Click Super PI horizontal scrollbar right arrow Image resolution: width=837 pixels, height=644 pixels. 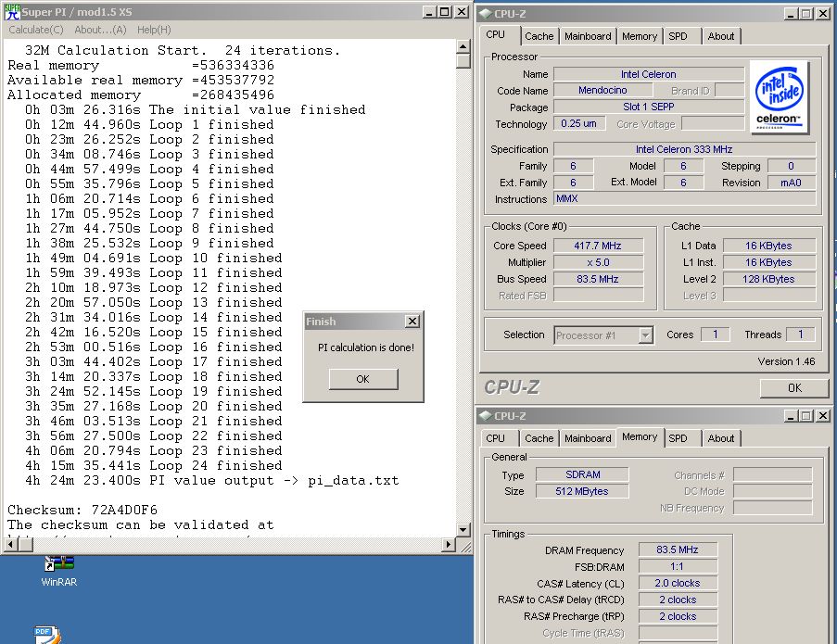pos(449,544)
